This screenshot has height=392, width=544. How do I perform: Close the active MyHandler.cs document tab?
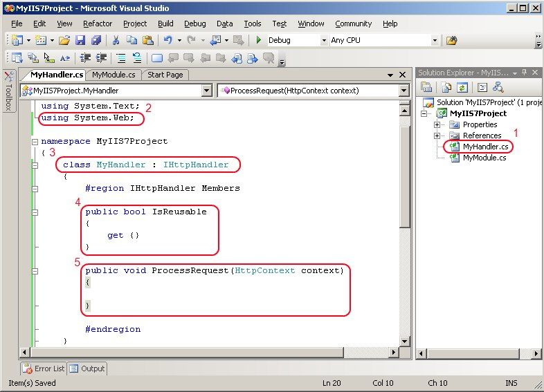tap(402, 75)
